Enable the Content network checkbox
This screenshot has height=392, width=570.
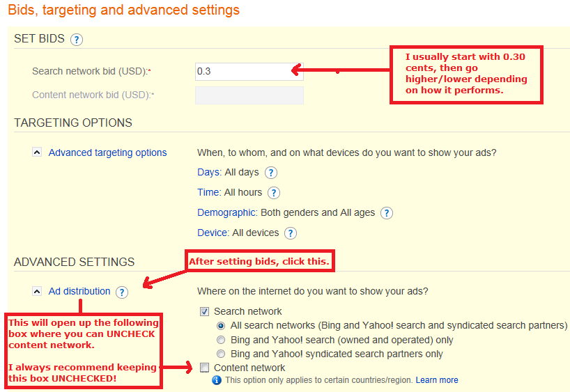click(x=204, y=368)
